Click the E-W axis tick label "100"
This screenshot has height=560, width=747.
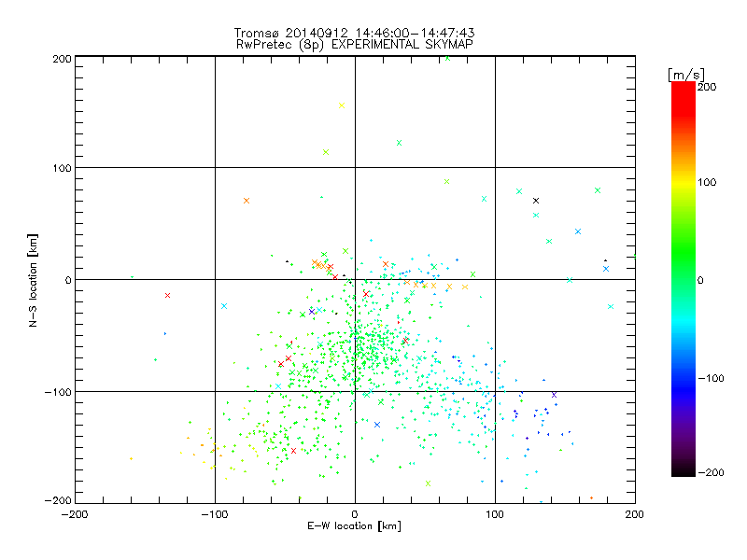pyautogui.click(x=495, y=514)
